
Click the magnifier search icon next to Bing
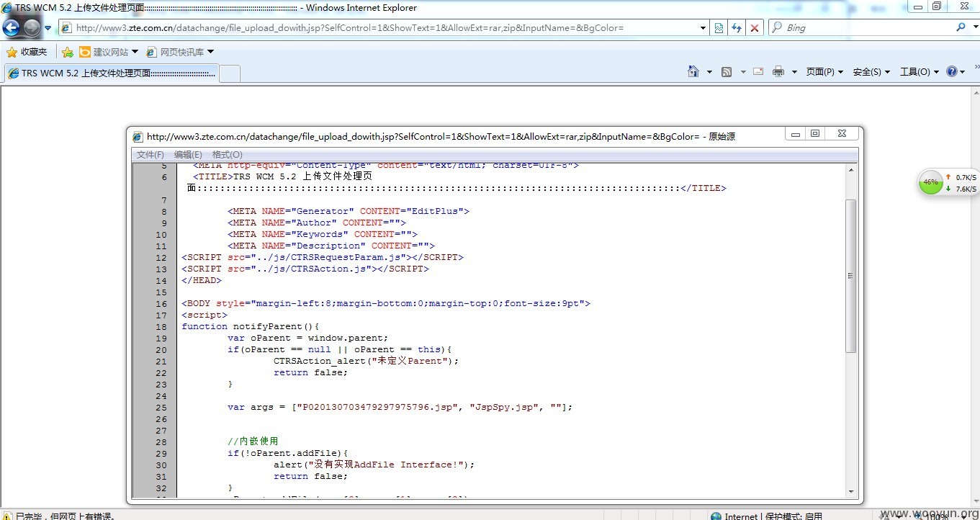pyautogui.click(x=961, y=27)
